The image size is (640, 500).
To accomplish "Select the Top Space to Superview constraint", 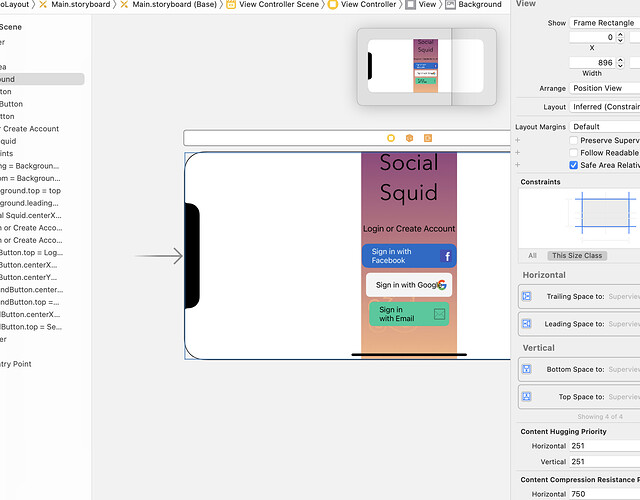I will (x=579, y=396).
